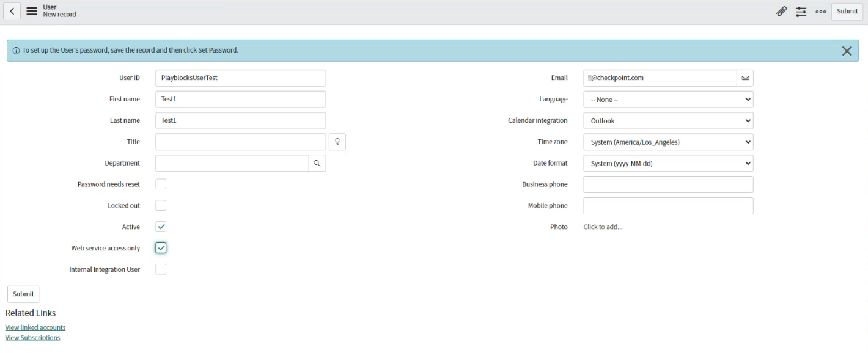Click the paperclip attachments icon

(781, 11)
